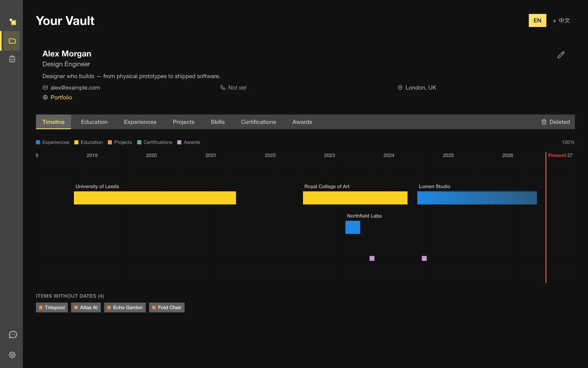Open the chat feedback icon
588x368 pixels.
coord(13,335)
